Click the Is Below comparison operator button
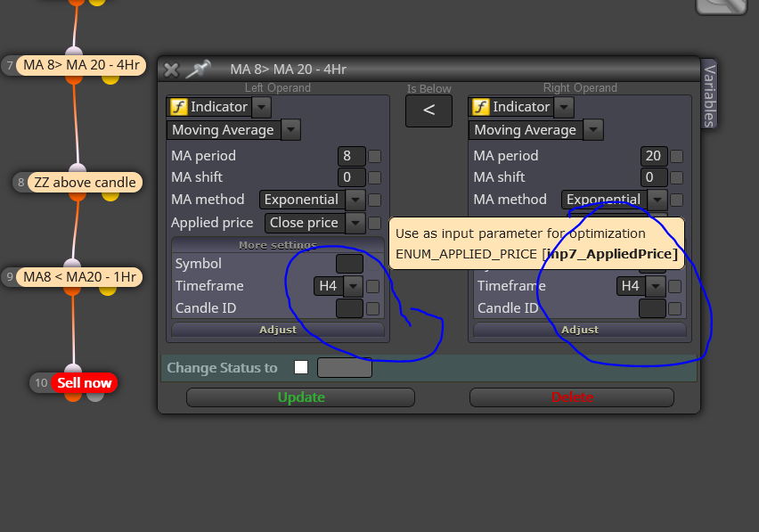The width and height of the screenshot is (759, 532). pos(428,110)
